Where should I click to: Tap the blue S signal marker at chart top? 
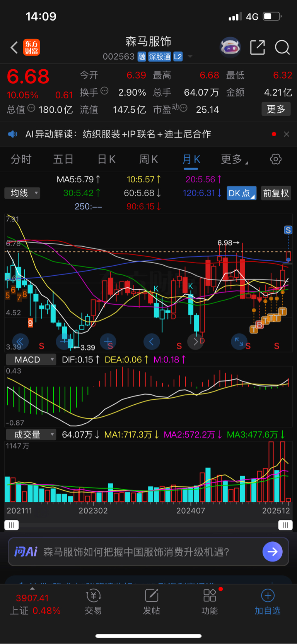pos(288,230)
